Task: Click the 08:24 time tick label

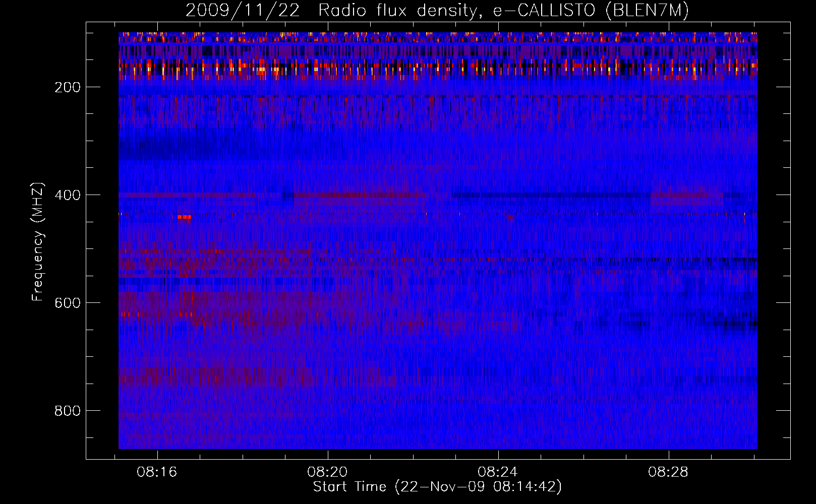Action: coord(498,472)
